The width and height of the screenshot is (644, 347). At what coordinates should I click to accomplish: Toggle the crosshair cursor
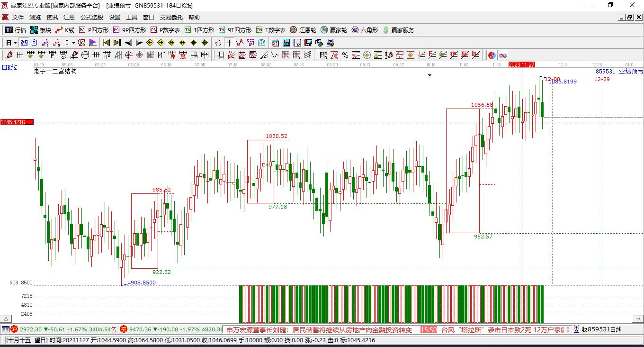[229, 43]
